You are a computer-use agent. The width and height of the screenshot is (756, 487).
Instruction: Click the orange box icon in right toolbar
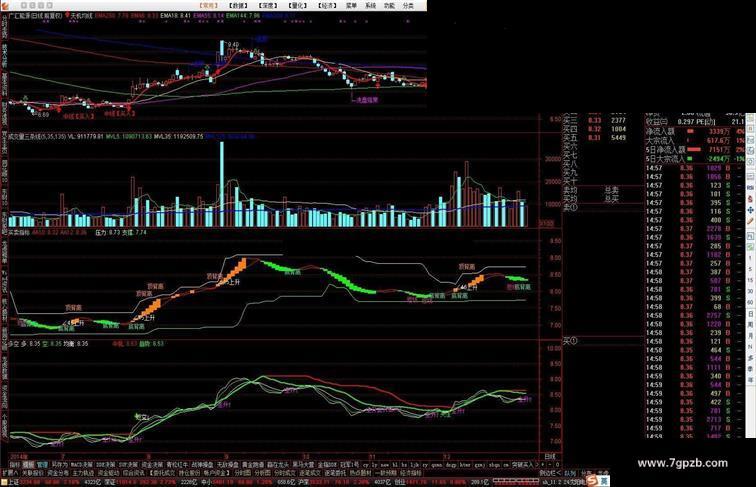click(751, 129)
